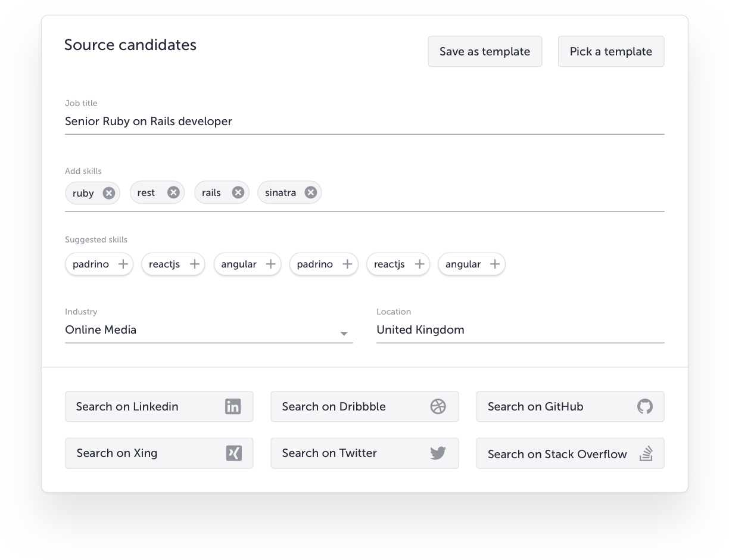Remove the rest skill tag

[x=173, y=192]
